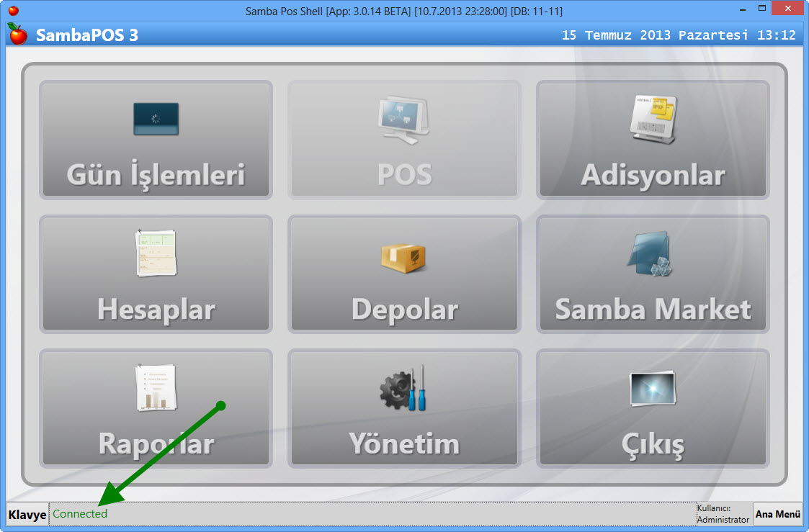The height and width of the screenshot is (532, 809).
Task: Click the large apple logo beside SambaPOS 3
Action: [17, 34]
